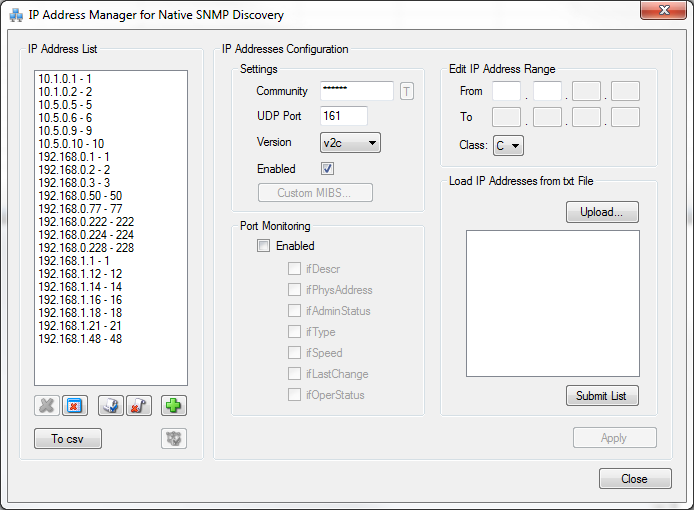Enable Port Monitoring checkbox
The width and height of the screenshot is (694, 510).
264,246
